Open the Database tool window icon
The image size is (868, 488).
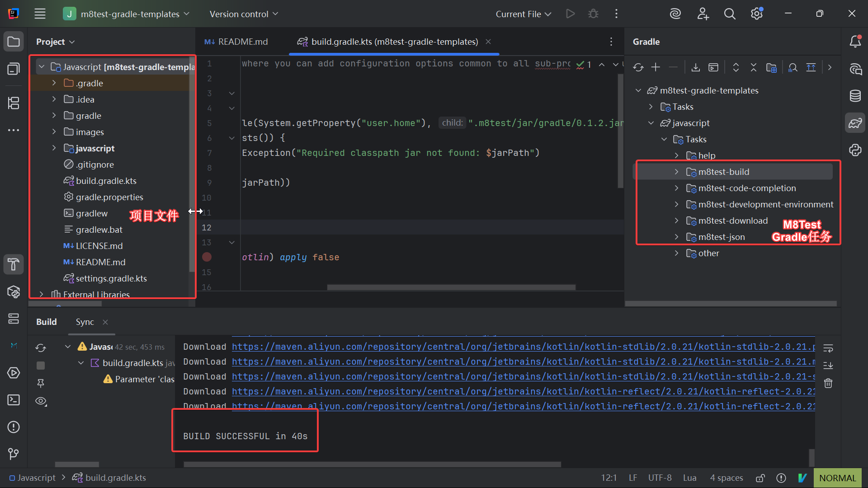tap(855, 96)
